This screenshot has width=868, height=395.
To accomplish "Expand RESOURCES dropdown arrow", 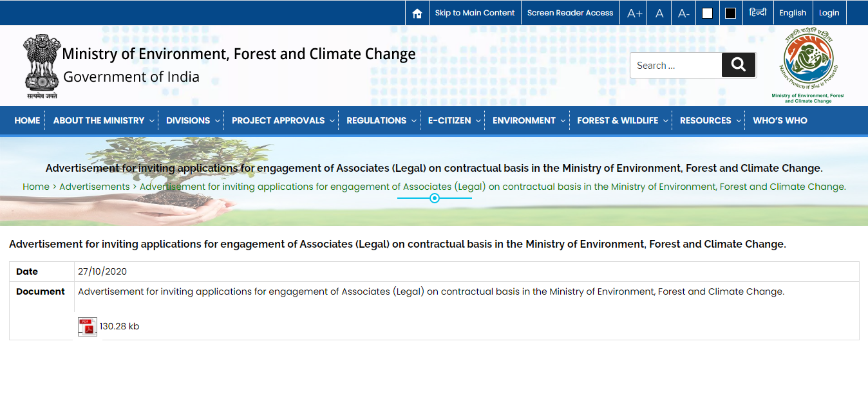I will click(x=739, y=121).
